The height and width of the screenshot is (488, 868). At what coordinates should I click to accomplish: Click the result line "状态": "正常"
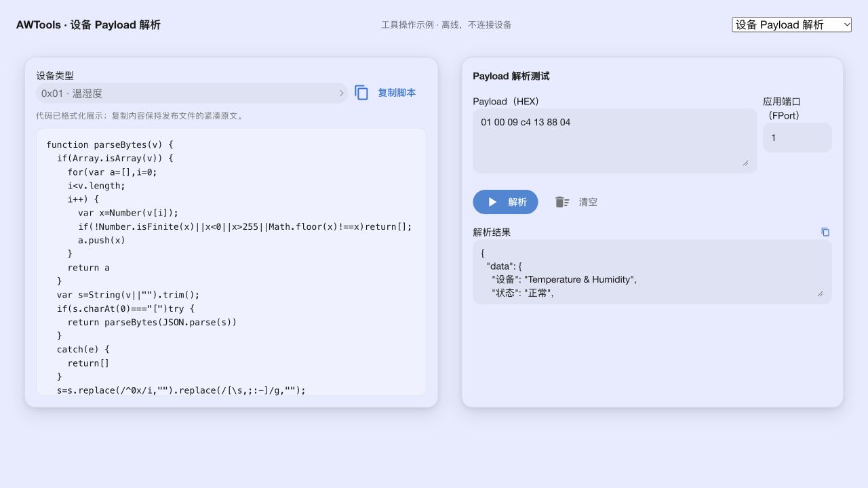523,293
